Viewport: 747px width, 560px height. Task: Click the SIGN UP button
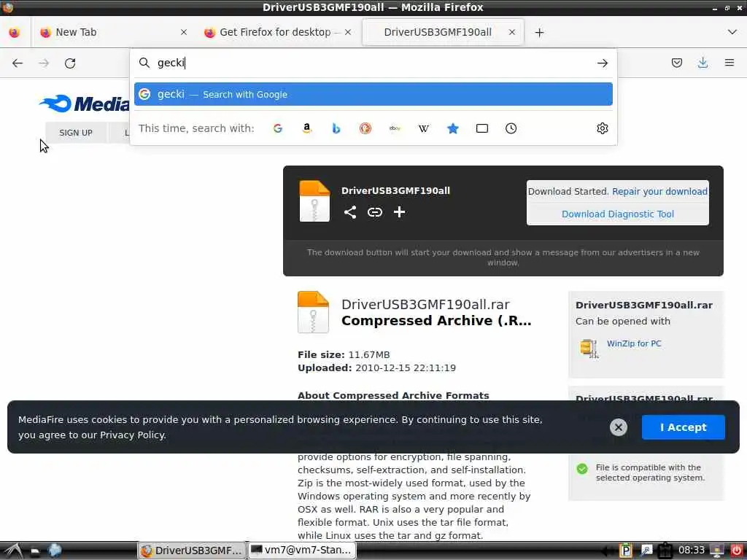point(76,133)
